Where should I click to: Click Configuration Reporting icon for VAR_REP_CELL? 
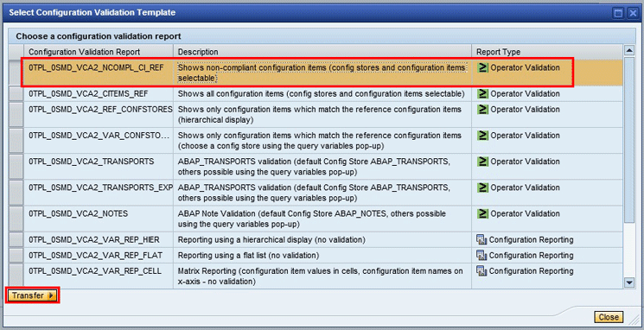481,271
